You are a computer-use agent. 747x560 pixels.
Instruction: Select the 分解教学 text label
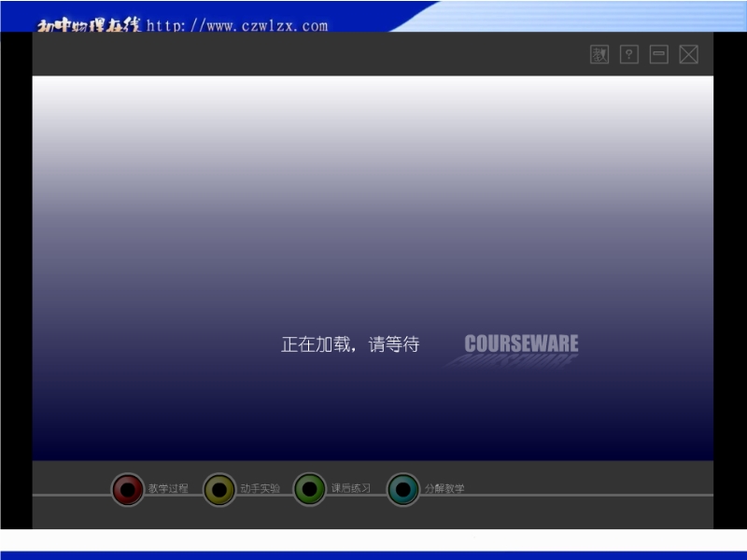[444, 488]
